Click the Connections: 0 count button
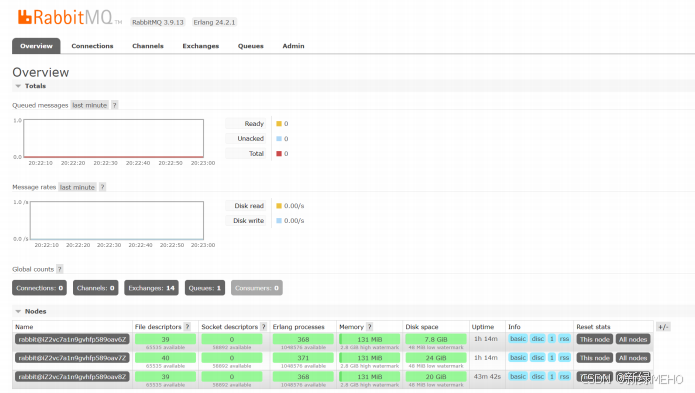Viewport: 695px width, 393px height. click(39, 288)
